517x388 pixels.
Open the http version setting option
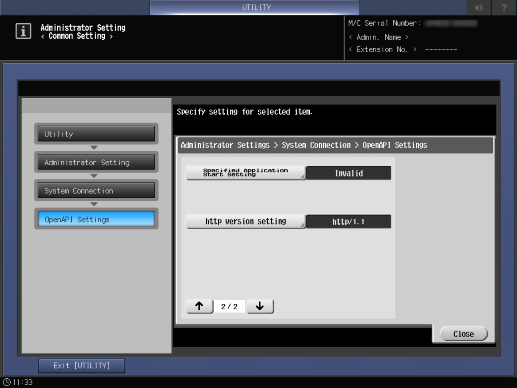(246, 221)
